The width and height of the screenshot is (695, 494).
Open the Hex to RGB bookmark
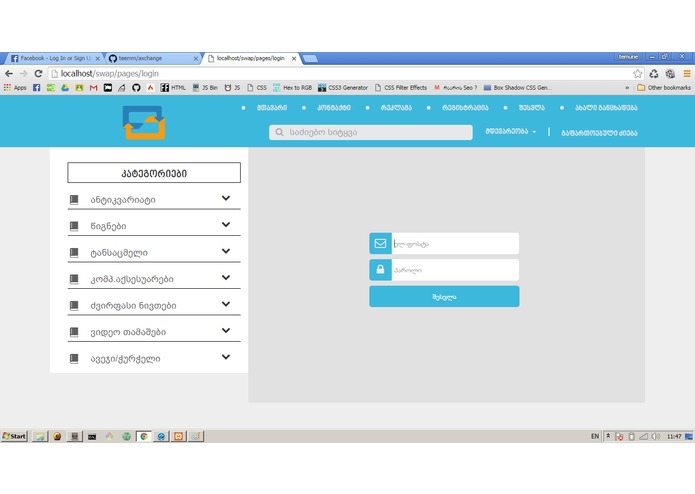293,88
